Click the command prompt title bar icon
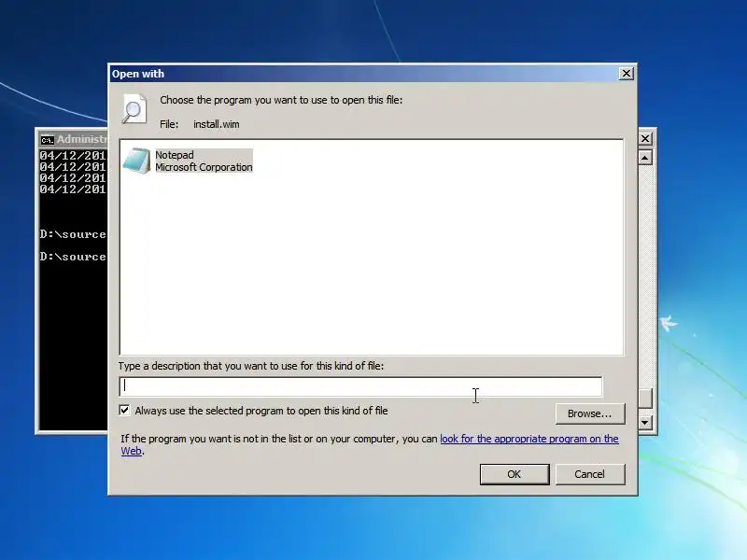This screenshot has height=560, width=747. pyautogui.click(x=48, y=139)
